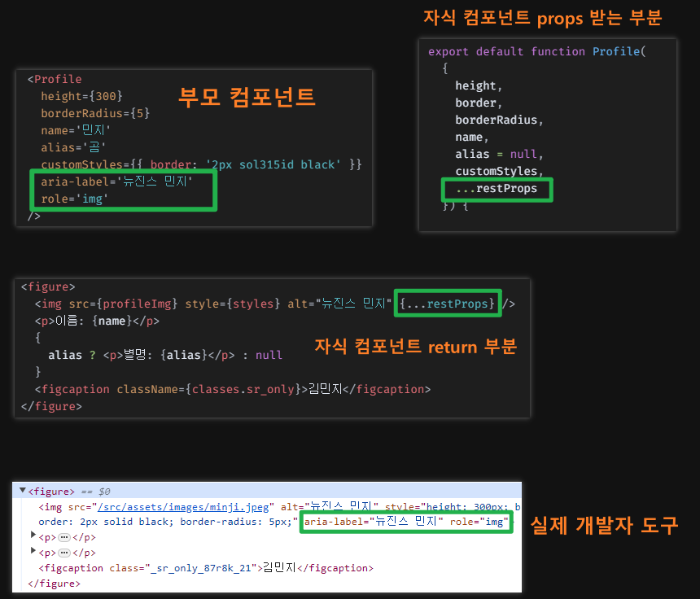
Task: Click the 실제 개발자 도구 heading
Action: 604,525
